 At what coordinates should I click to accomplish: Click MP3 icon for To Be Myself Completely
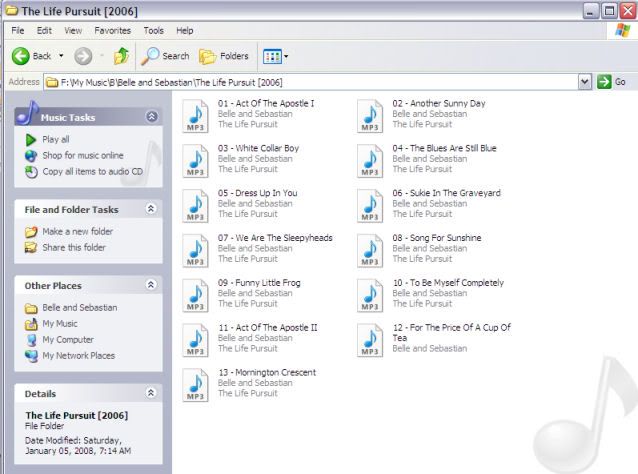click(x=370, y=295)
